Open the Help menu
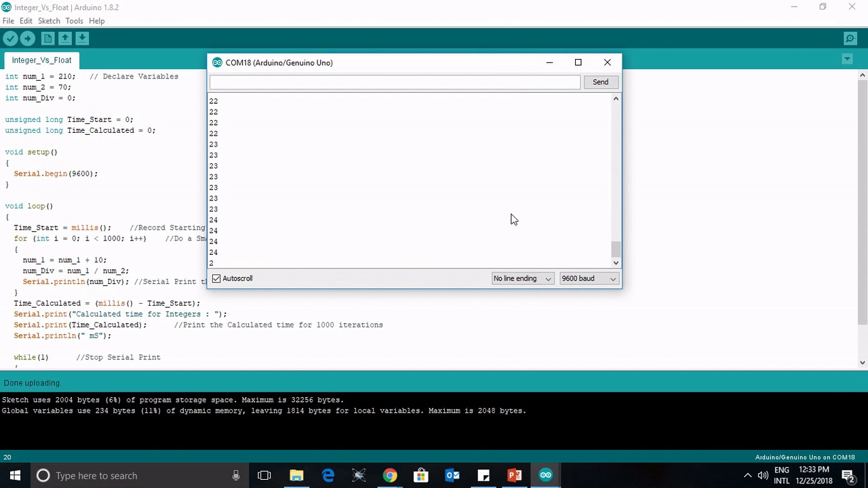This screenshot has width=868, height=488. click(96, 21)
